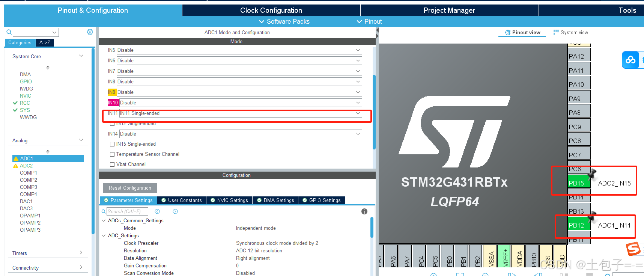Select the A->Z sorting tab

click(x=45, y=42)
